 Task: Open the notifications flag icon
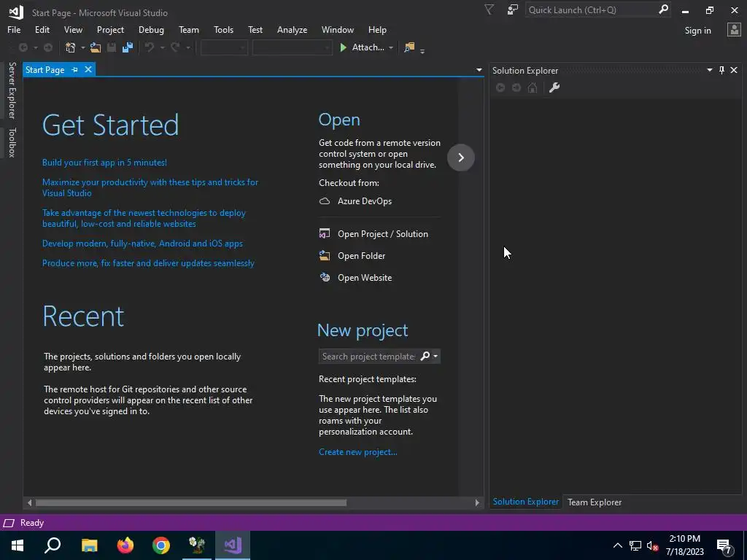(489, 9)
